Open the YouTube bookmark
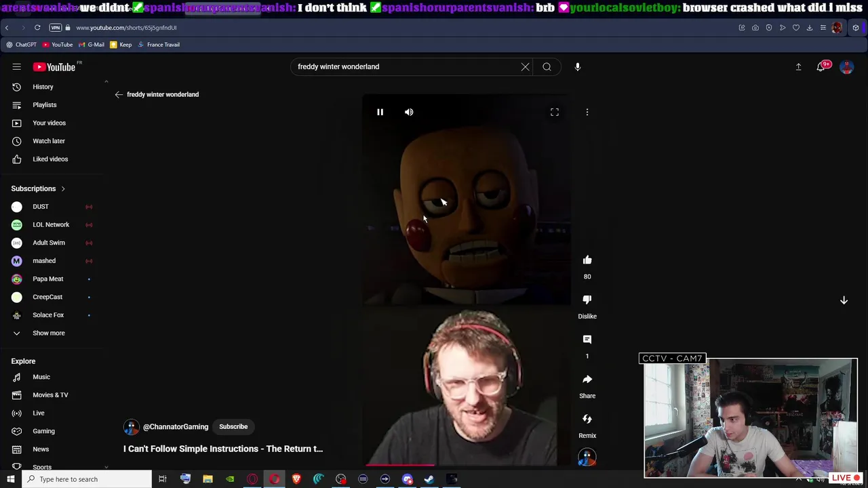The width and height of the screenshot is (868, 488). point(58,45)
